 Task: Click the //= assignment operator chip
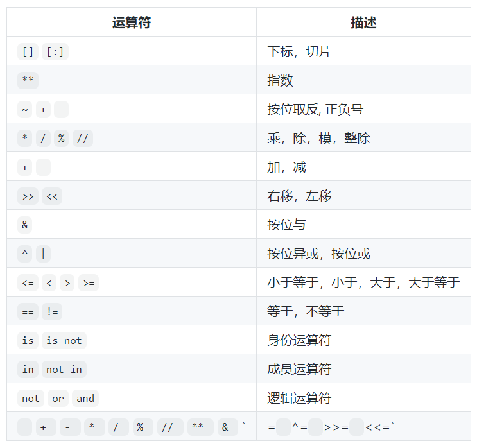(170, 427)
